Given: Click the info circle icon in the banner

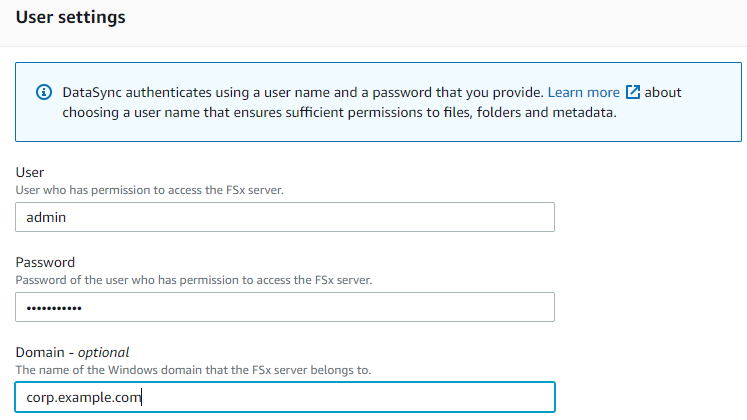Looking at the screenshot, I should point(44,92).
